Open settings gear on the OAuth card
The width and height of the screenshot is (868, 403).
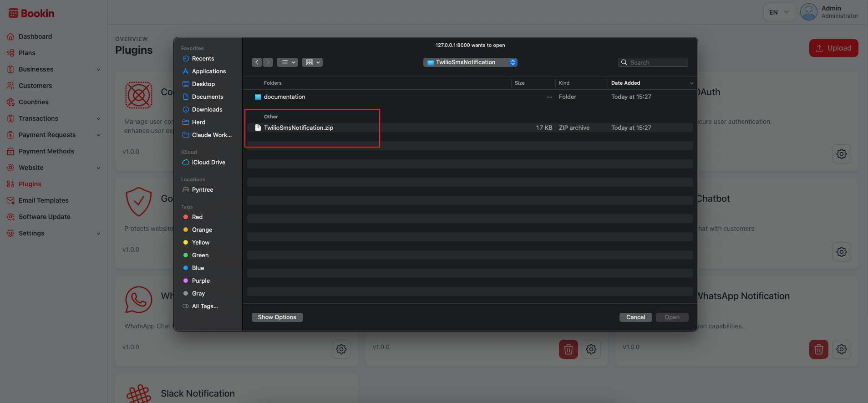[841, 154]
